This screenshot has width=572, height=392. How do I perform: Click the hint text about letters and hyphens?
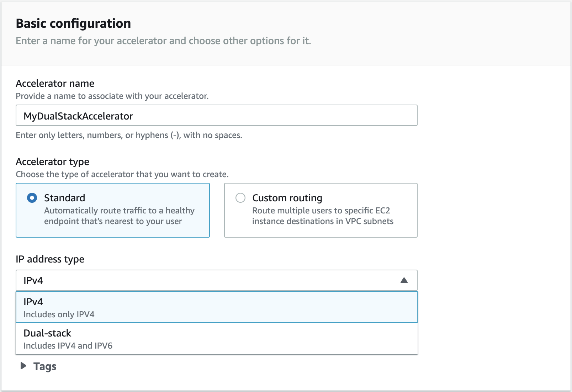coord(129,136)
